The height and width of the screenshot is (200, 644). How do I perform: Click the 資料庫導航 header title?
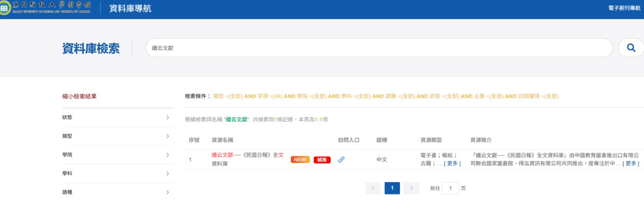[x=130, y=9]
